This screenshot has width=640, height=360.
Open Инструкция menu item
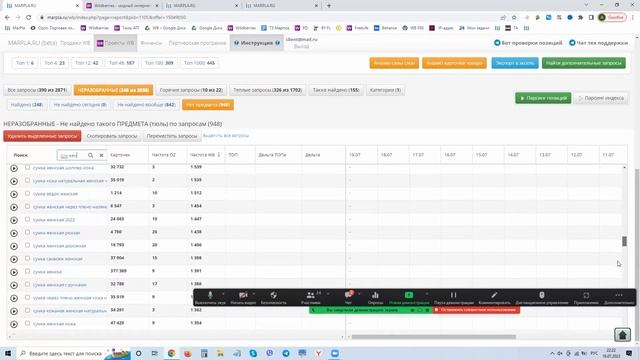[257, 43]
